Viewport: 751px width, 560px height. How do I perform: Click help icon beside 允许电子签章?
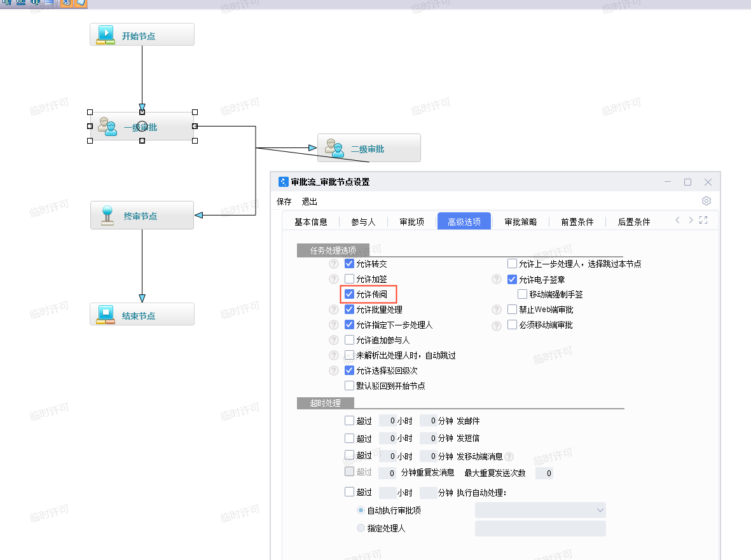497,280
